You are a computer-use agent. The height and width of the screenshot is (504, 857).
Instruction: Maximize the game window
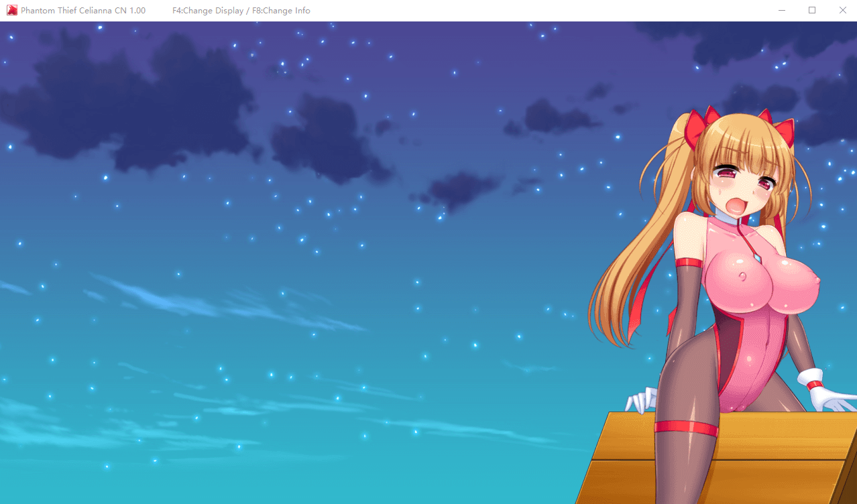pos(812,11)
